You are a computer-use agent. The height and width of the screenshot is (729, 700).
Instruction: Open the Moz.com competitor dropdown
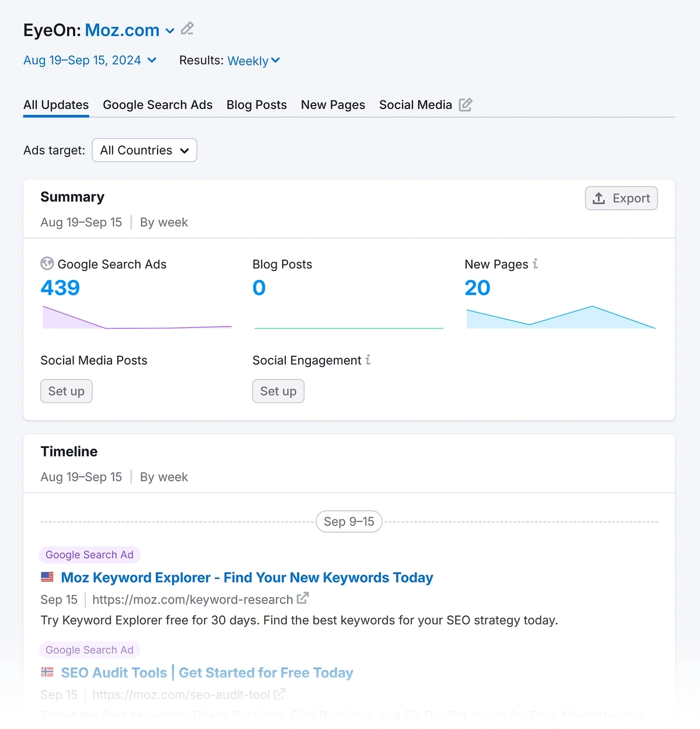129,30
